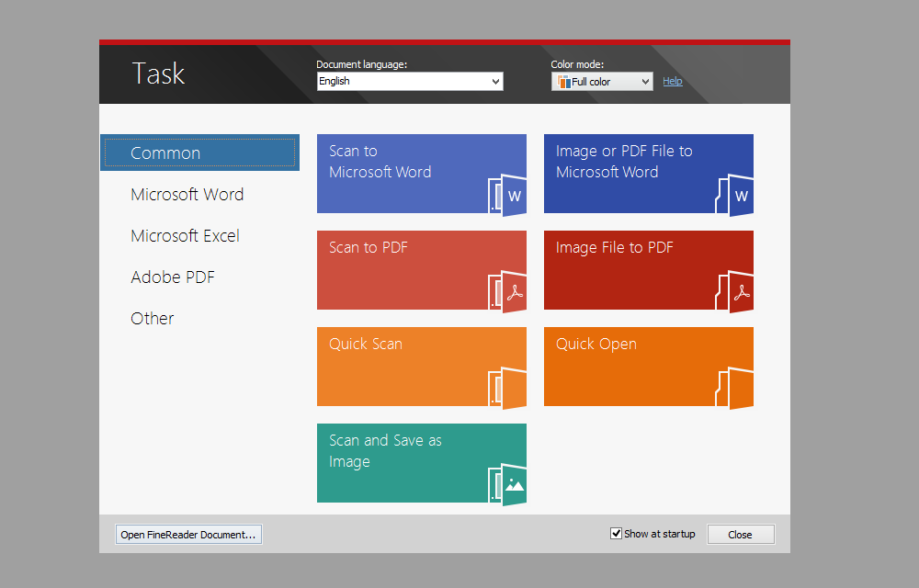Open the Other tasks category
Image resolution: width=919 pixels, height=588 pixels.
(x=153, y=318)
